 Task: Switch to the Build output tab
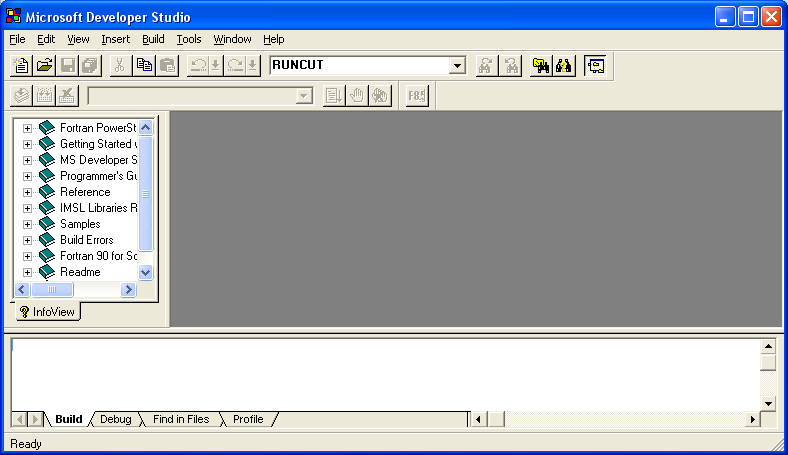pos(69,419)
